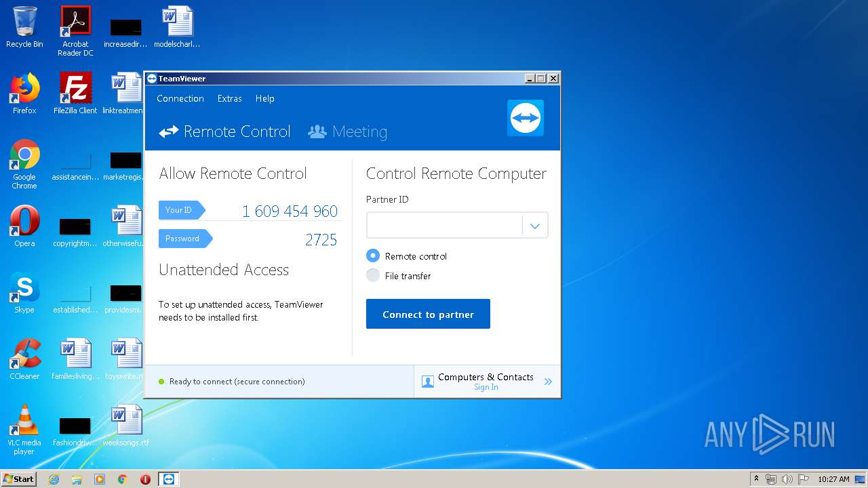Screen dimensions: 868x488
Task: Click the Computers & Contacts person icon
Action: pos(427,382)
